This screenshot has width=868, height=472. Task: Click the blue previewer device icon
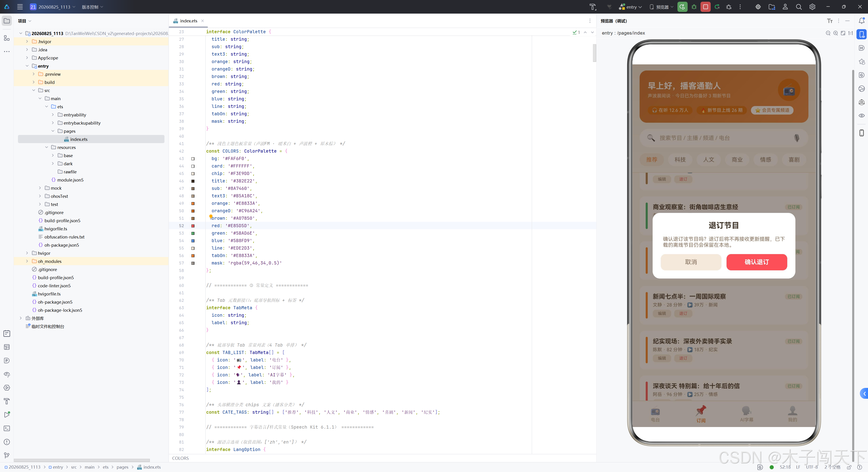tap(862, 34)
